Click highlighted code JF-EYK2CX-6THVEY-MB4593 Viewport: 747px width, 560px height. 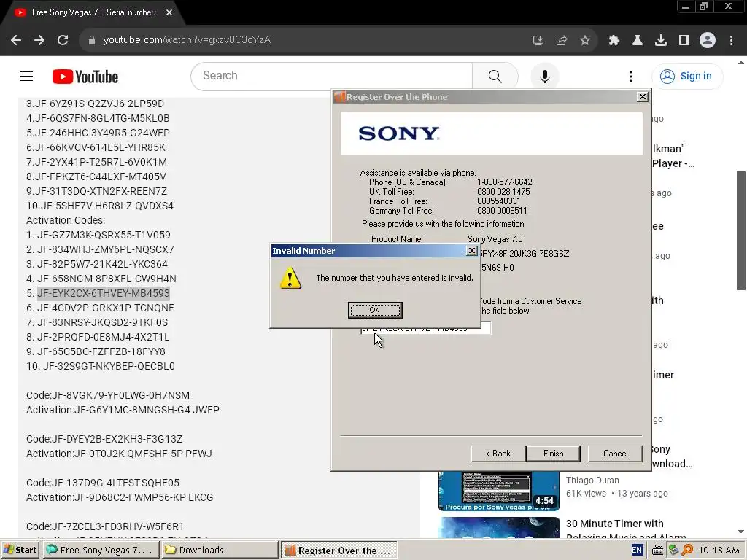click(x=104, y=293)
